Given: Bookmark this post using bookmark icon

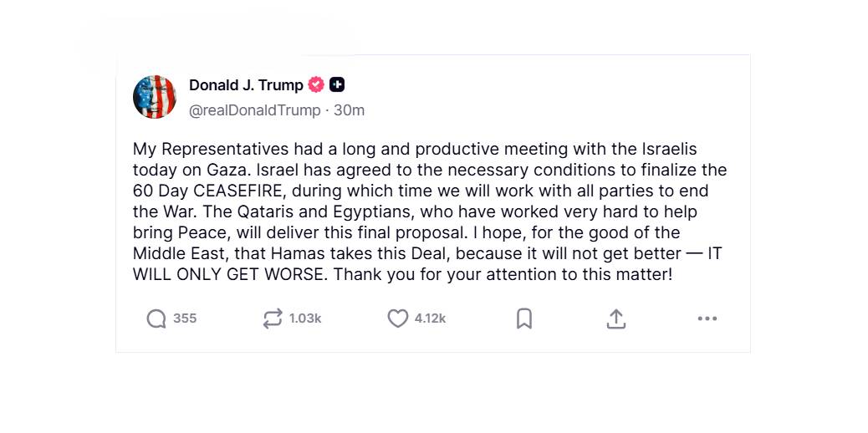Looking at the screenshot, I should point(523,318).
